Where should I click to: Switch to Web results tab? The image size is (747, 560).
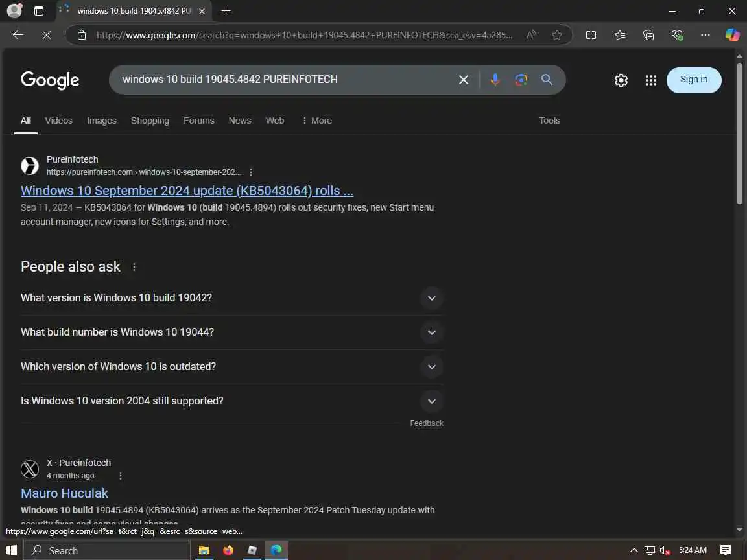(275, 121)
